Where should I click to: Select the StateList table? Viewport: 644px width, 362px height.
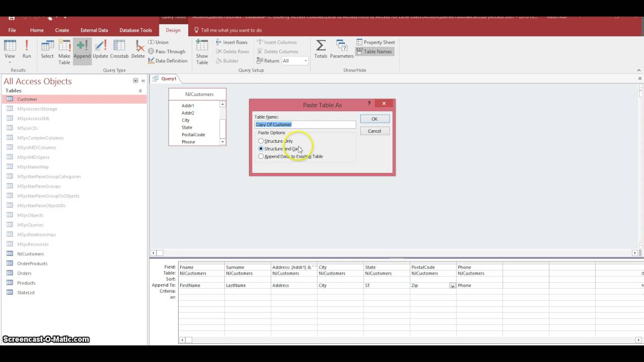pyautogui.click(x=74, y=293)
